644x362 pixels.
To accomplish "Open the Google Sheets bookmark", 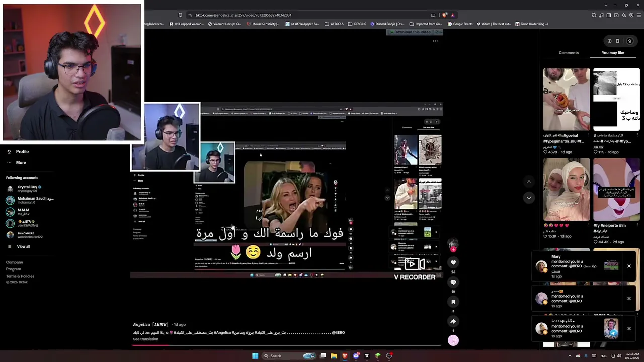I will [x=459, y=24].
